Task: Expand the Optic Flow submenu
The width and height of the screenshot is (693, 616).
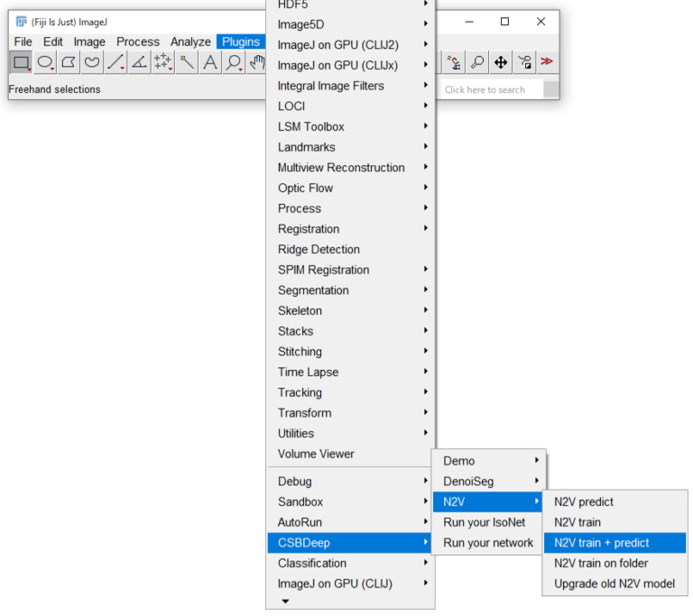Action: click(351, 188)
